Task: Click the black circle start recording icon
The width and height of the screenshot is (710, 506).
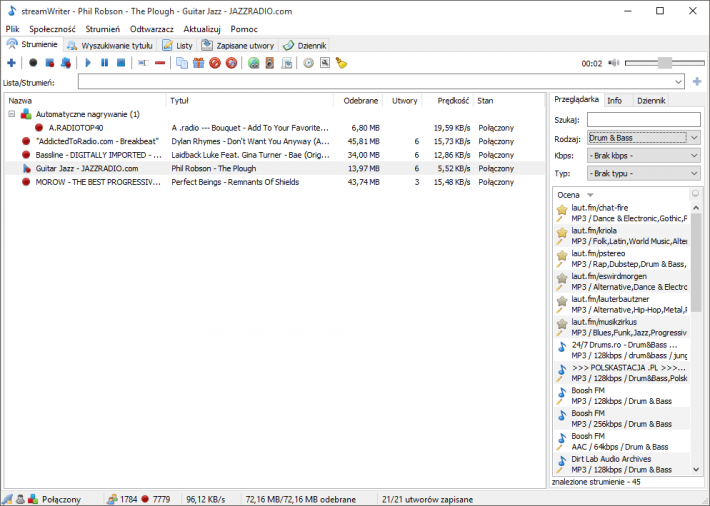Action: point(33,63)
